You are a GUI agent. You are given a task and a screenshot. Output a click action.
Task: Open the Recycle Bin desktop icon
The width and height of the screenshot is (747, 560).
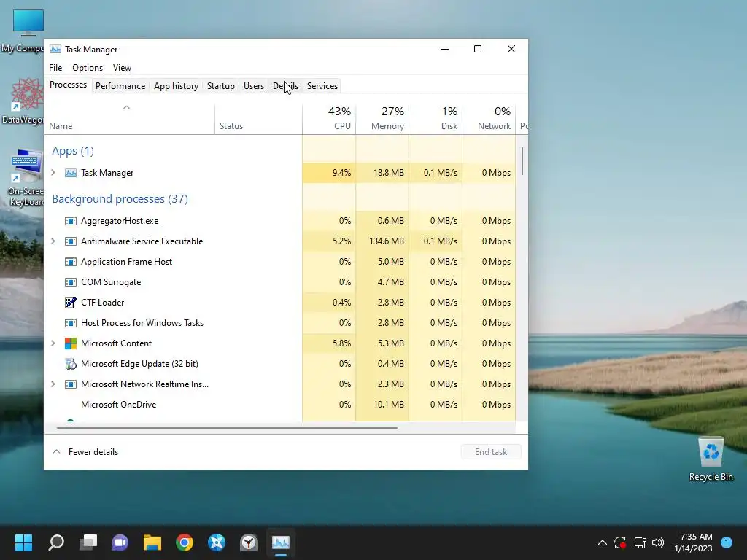(x=711, y=459)
